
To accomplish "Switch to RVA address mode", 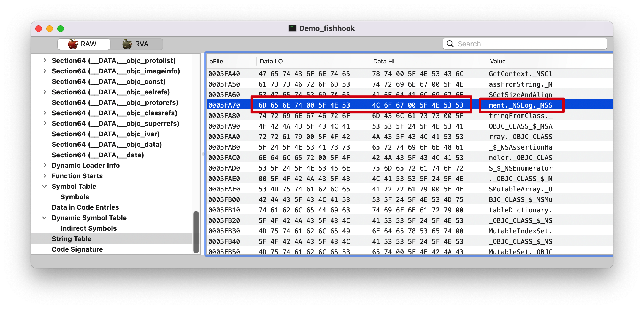I will pyautogui.click(x=136, y=44).
